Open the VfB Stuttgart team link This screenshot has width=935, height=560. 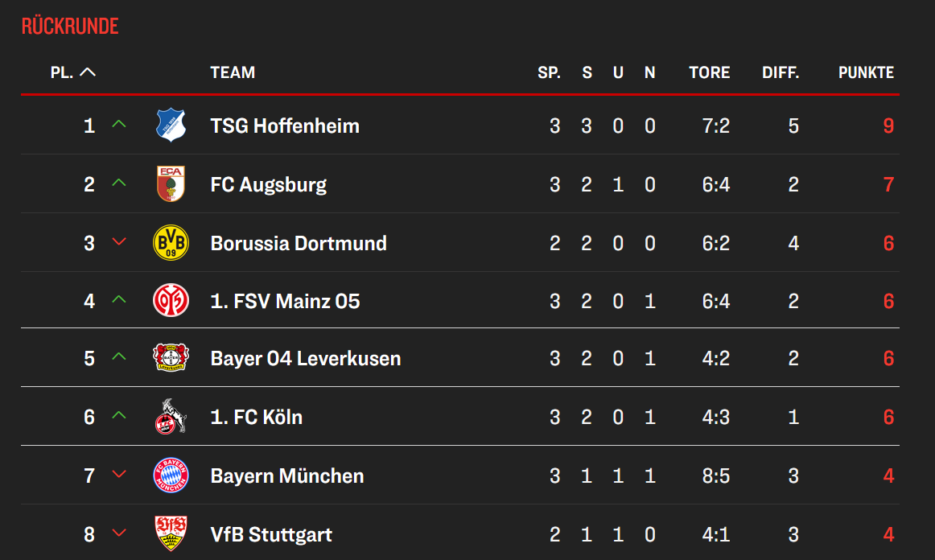tap(271, 534)
